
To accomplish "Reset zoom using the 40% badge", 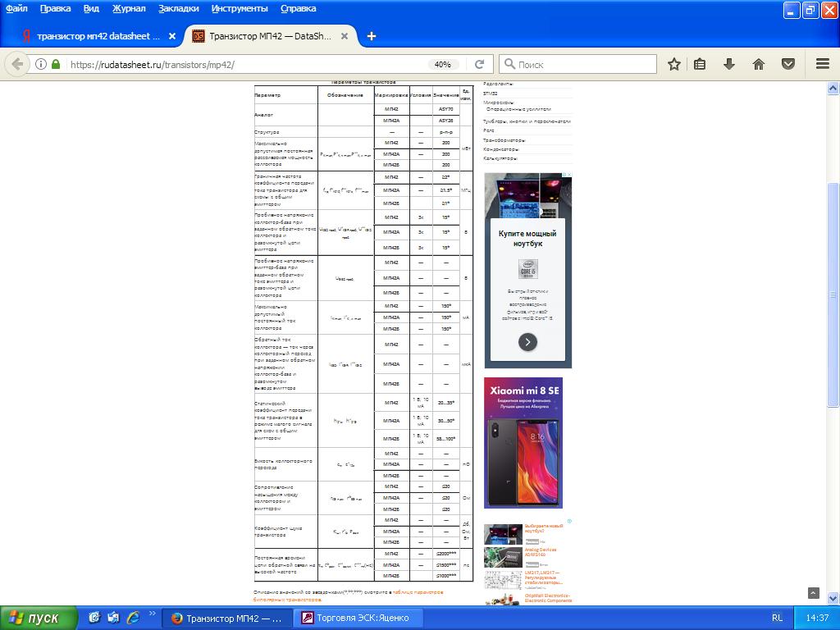I will tap(443, 64).
